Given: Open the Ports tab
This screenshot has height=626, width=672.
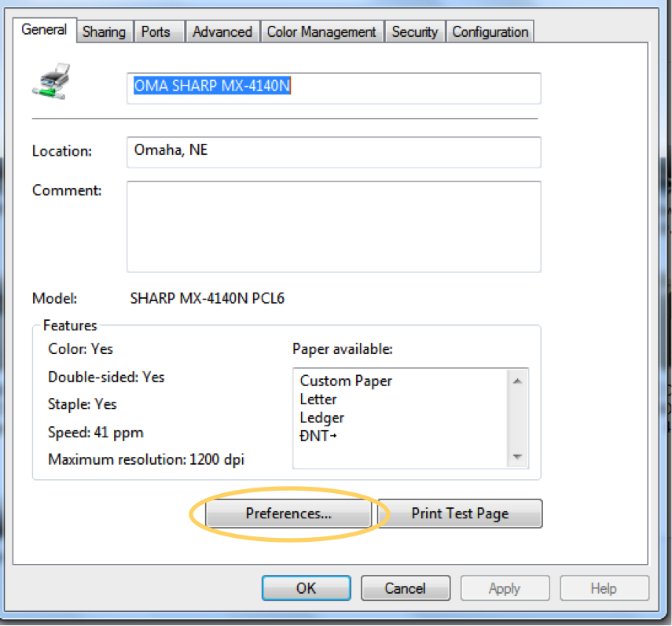Looking at the screenshot, I should [156, 32].
